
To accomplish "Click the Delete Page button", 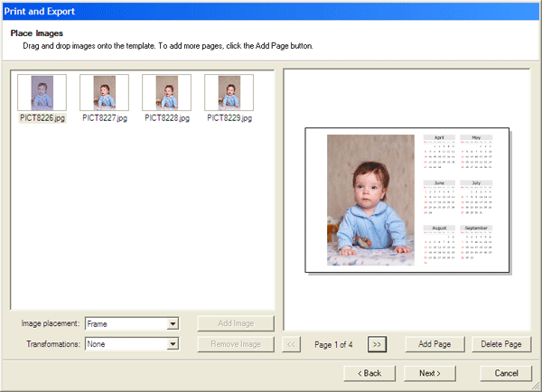I will 500,344.
